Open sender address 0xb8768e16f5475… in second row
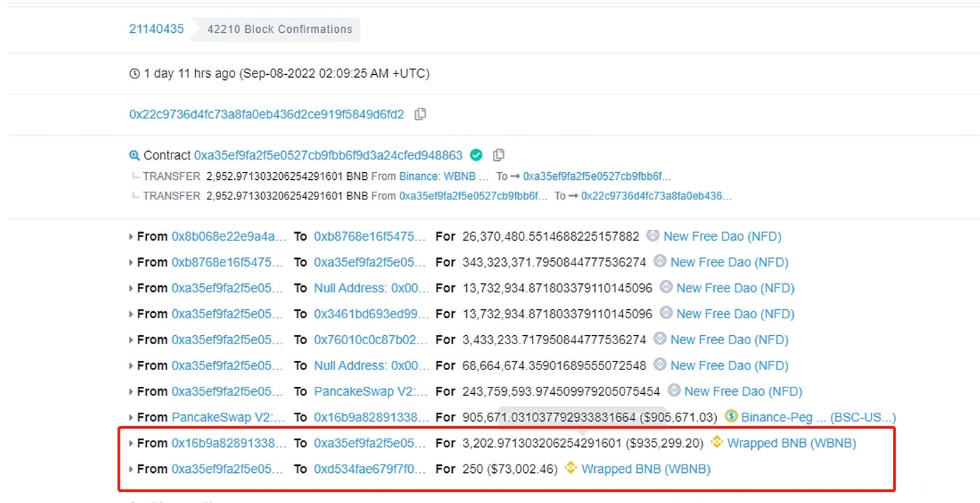 (x=229, y=262)
